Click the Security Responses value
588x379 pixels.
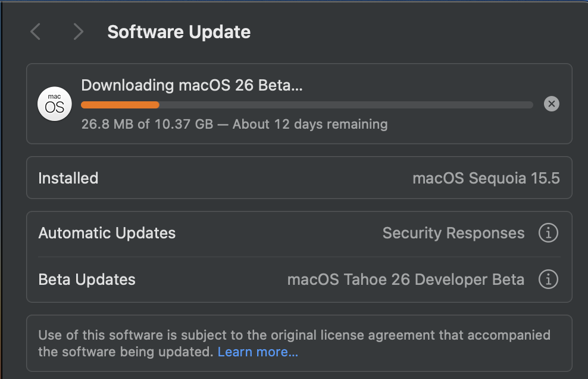coord(453,233)
